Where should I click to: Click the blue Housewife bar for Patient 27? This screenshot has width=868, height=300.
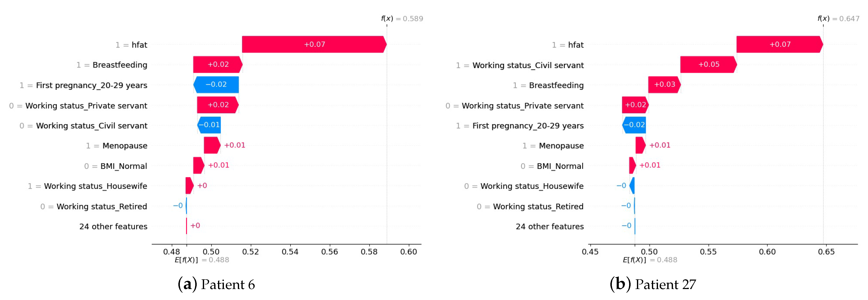pyautogui.click(x=632, y=186)
